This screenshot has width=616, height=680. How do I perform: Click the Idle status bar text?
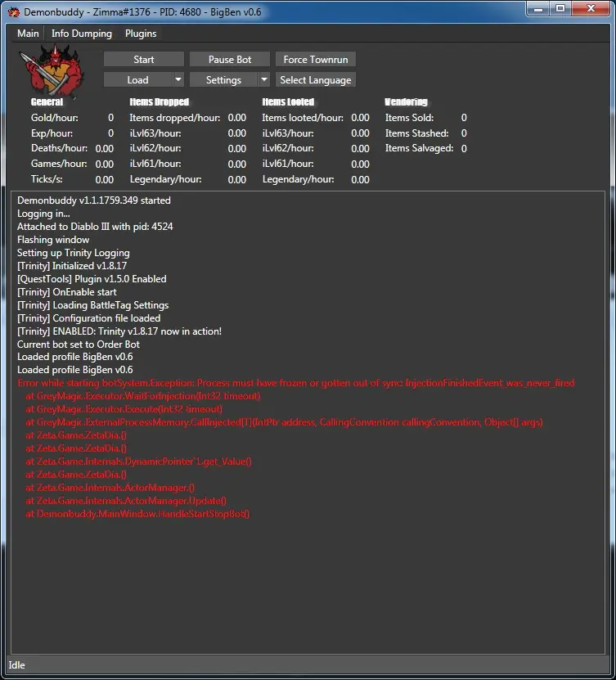click(x=16, y=665)
